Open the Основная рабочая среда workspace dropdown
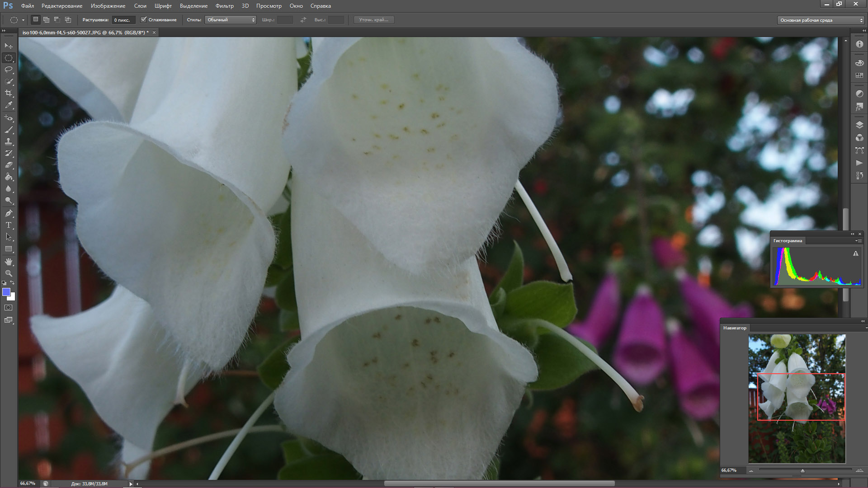Viewport: 868px width, 488px height. 820,20
